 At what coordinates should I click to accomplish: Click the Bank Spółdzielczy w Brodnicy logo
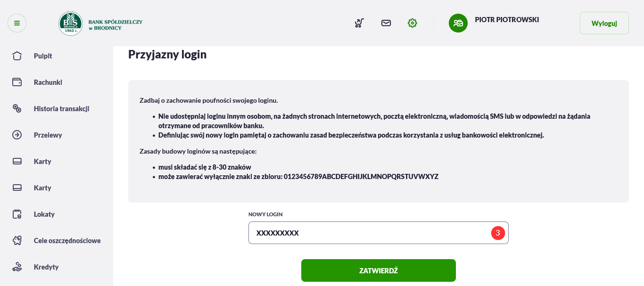[100, 24]
